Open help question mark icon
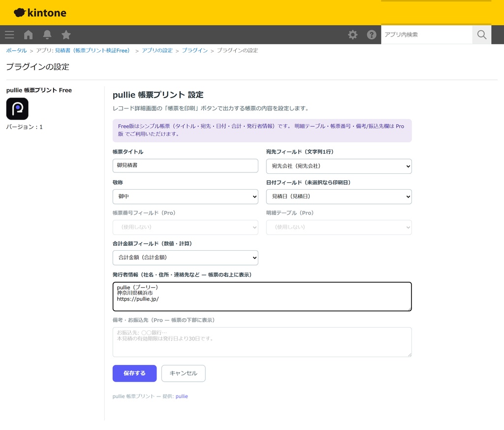504x430 pixels. [372, 35]
